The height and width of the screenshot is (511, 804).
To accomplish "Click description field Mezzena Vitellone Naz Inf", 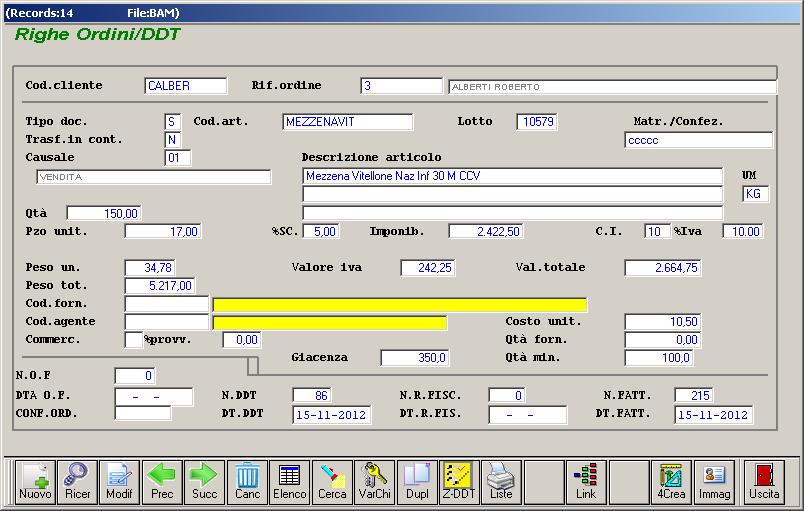I will click(x=512, y=176).
